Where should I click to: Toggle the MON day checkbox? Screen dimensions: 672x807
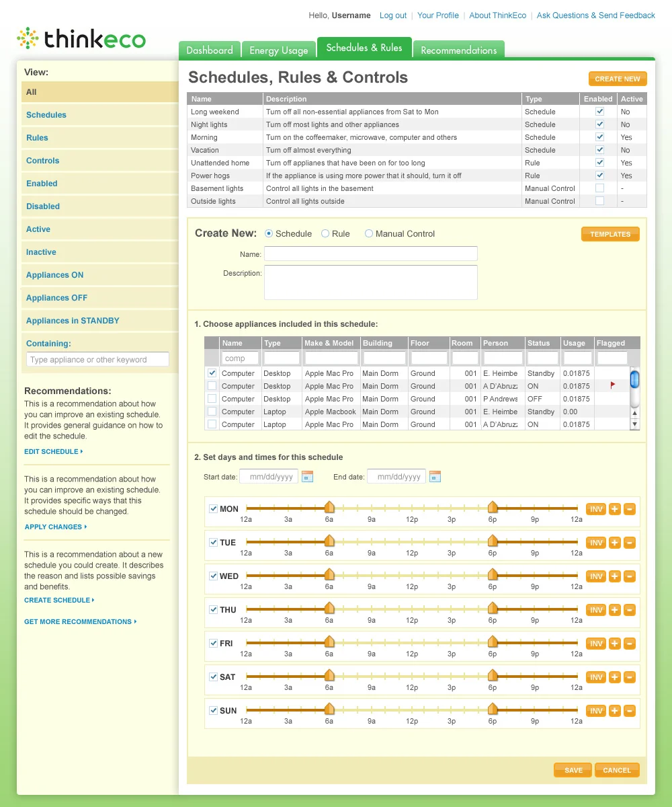[x=213, y=509]
